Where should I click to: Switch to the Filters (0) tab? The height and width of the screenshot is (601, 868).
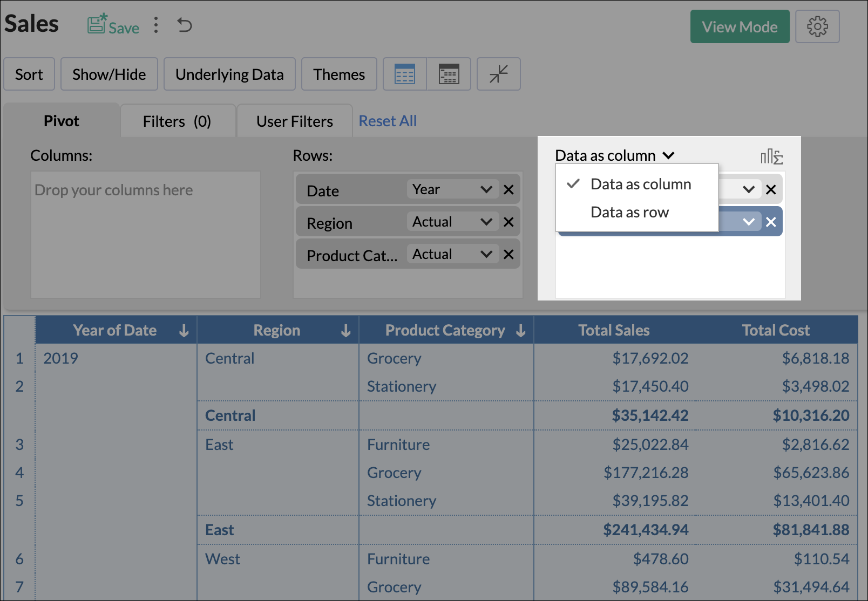(177, 121)
